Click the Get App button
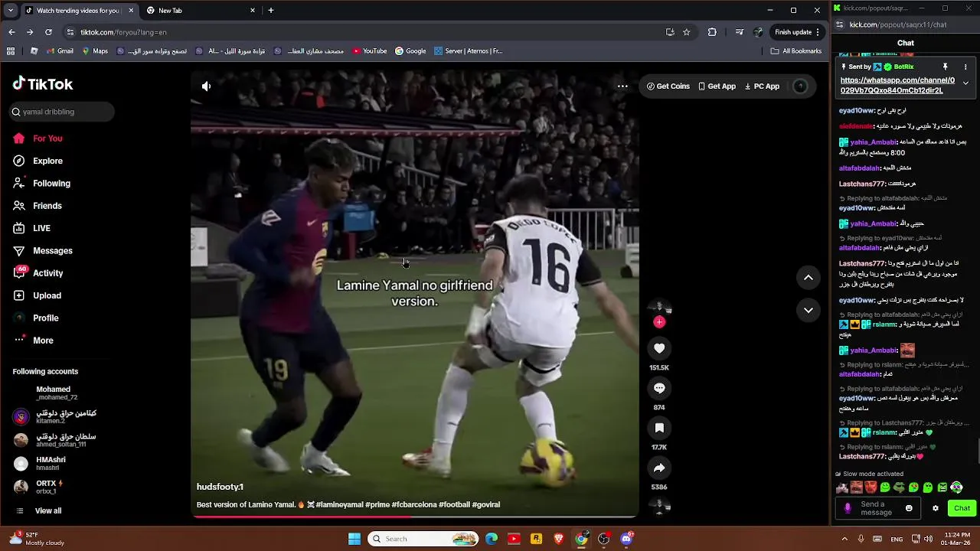 point(717,86)
